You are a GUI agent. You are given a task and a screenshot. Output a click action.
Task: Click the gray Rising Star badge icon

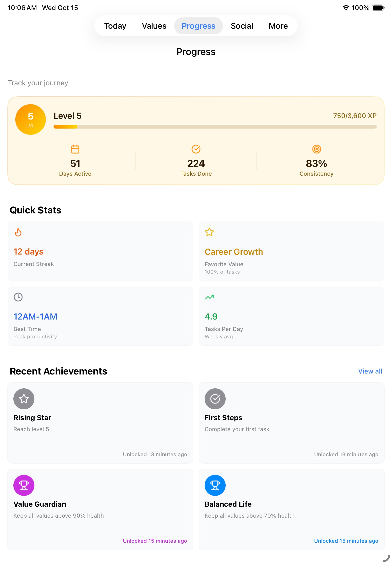point(24,399)
